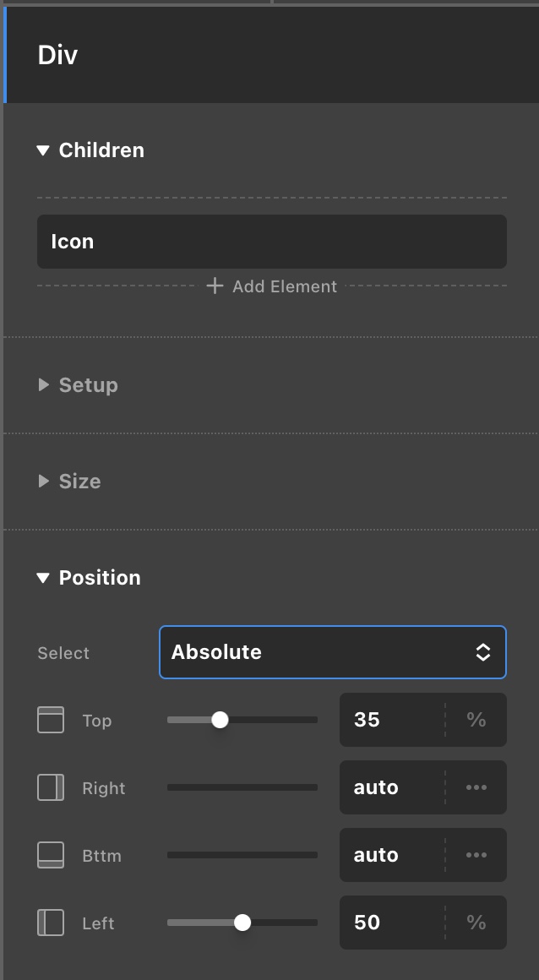Click the Right position icon
The width and height of the screenshot is (539, 980).
coord(51,787)
